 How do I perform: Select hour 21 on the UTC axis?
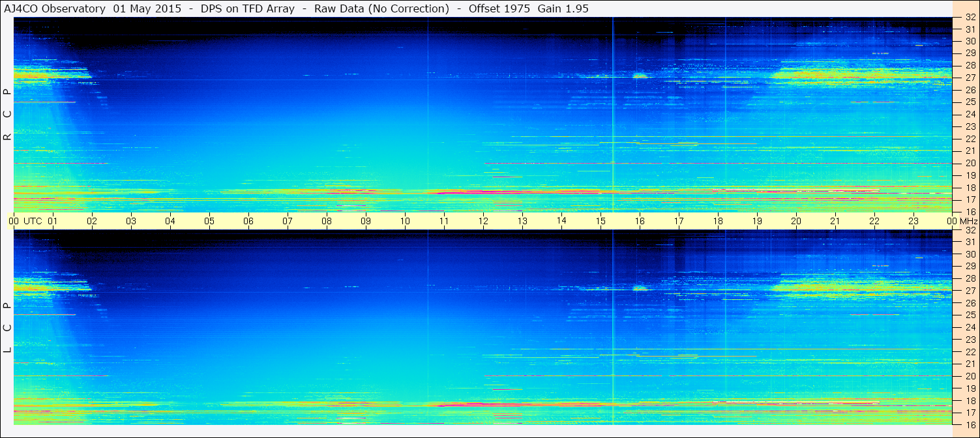point(835,221)
